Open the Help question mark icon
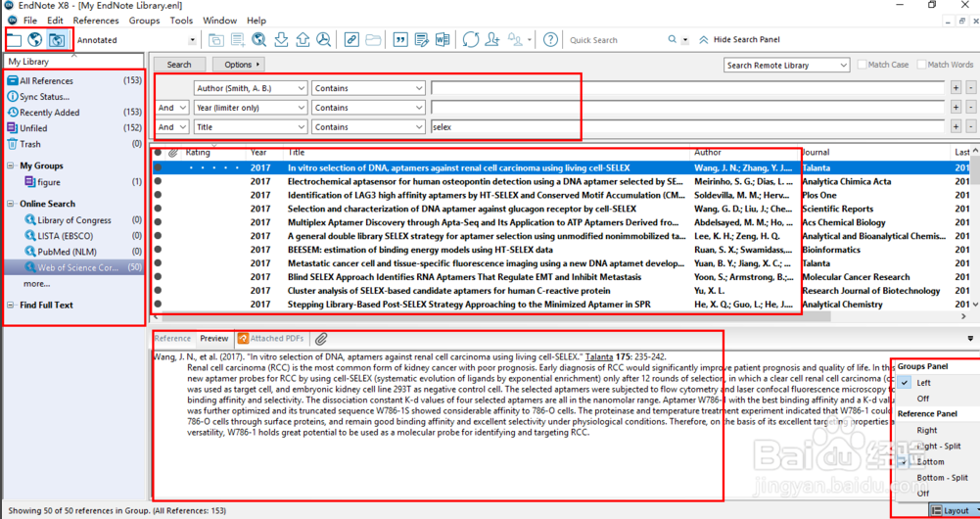Viewport: 980px width, 519px height. click(x=551, y=40)
